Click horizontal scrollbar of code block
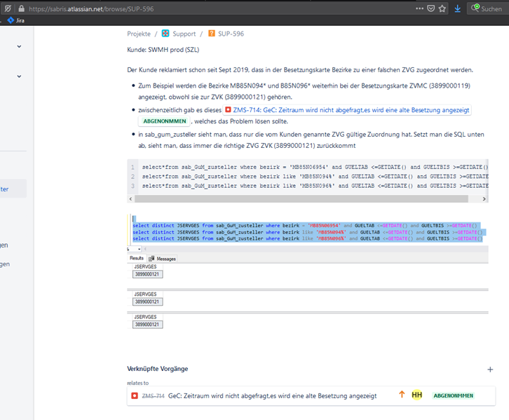 (301, 198)
